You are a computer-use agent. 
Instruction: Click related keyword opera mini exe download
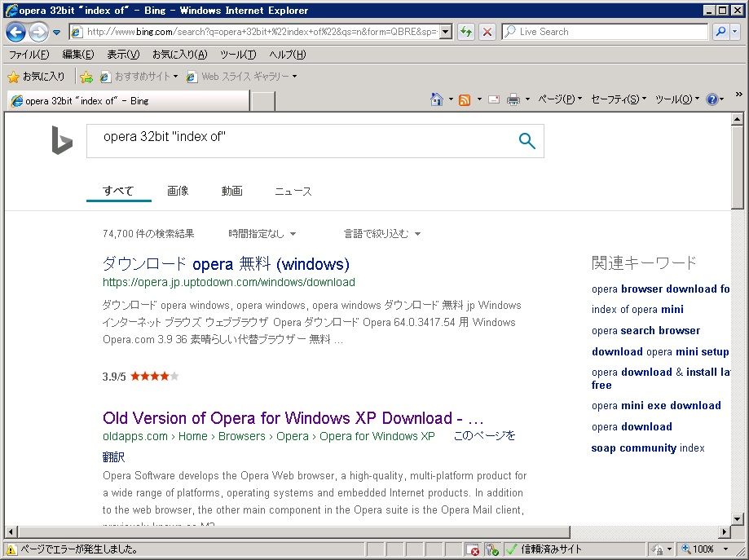[656, 406]
